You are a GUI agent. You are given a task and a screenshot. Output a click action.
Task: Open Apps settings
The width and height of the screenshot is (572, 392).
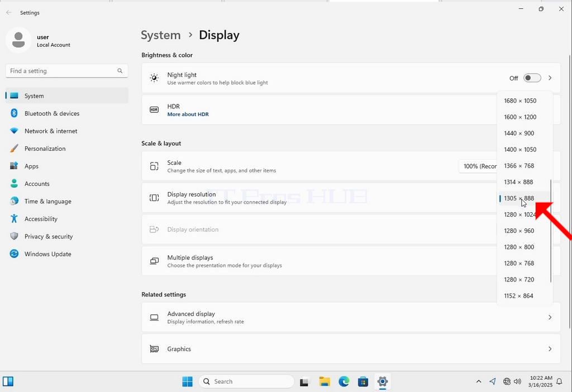tap(67, 166)
